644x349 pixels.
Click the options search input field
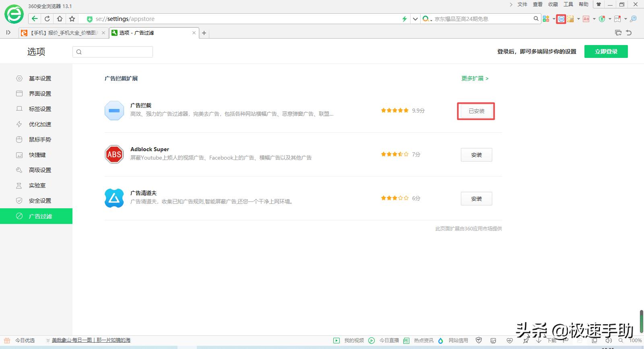113,52
